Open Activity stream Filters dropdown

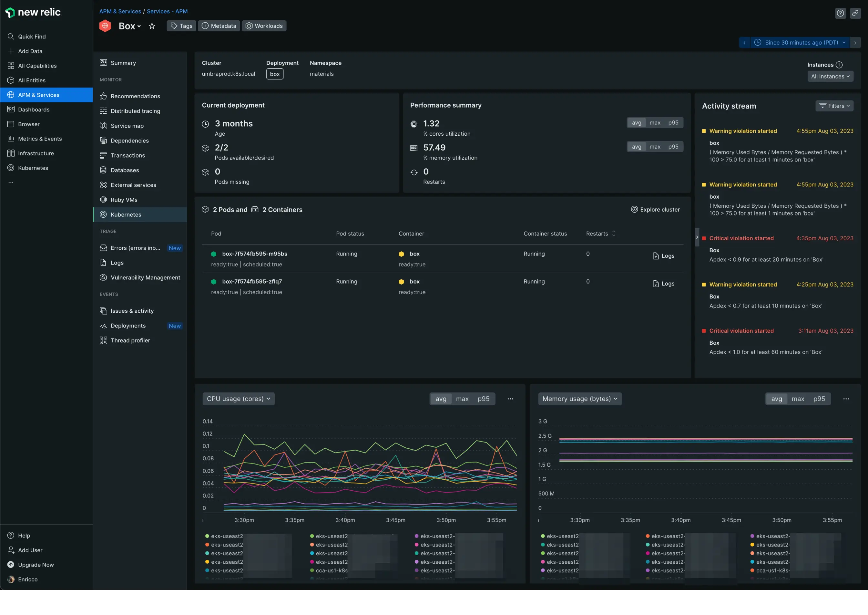click(x=834, y=106)
